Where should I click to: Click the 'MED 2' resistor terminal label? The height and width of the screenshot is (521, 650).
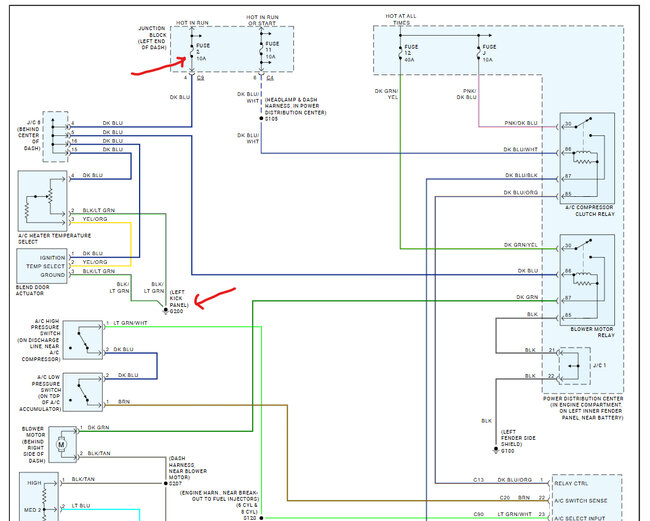[x=32, y=509]
